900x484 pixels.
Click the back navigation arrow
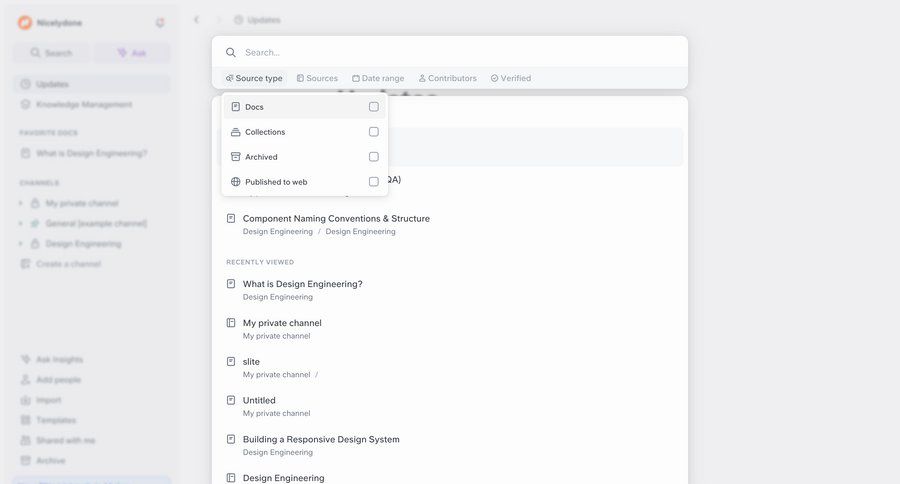tap(196, 19)
